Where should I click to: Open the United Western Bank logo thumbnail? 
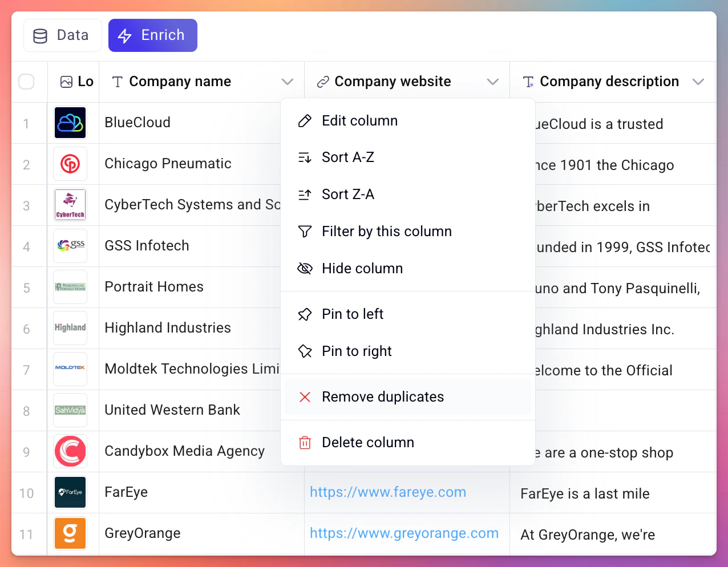pos(70,410)
